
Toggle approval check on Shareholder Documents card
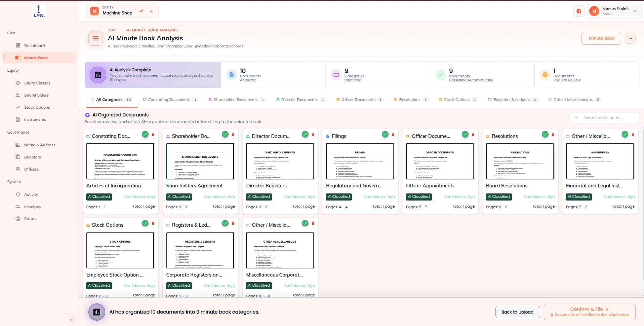pyautogui.click(x=225, y=135)
